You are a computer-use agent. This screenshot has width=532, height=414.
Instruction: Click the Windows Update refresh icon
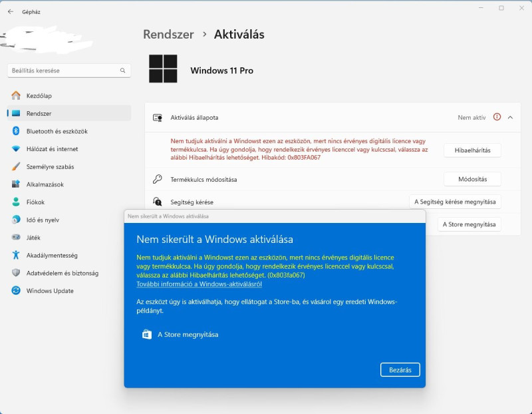click(16, 290)
